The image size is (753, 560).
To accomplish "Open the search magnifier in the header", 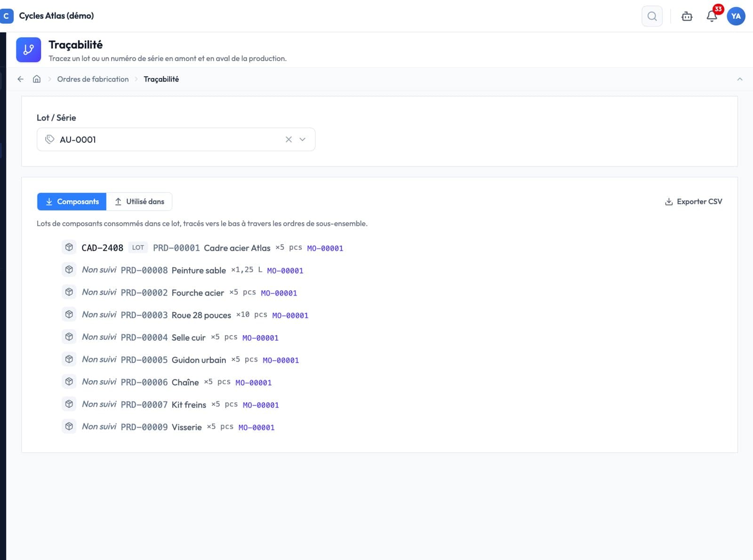I will pyautogui.click(x=652, y=16).
